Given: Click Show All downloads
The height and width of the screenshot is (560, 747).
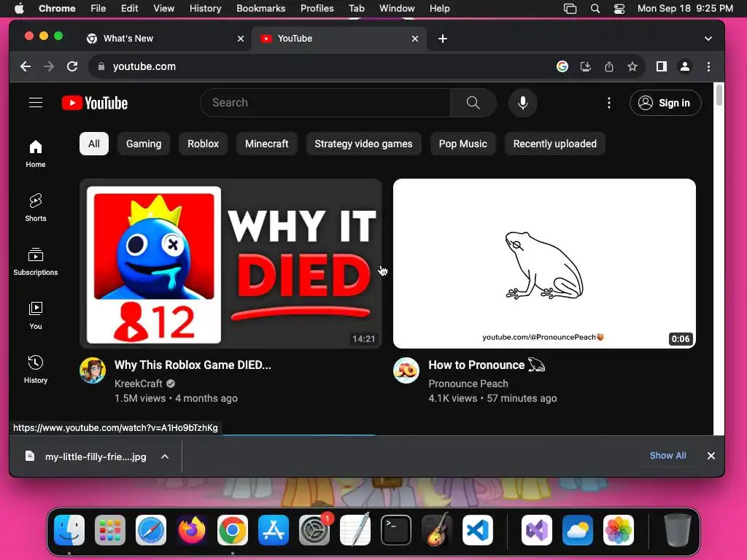Looking at the screenshot, I should point(668,456).
